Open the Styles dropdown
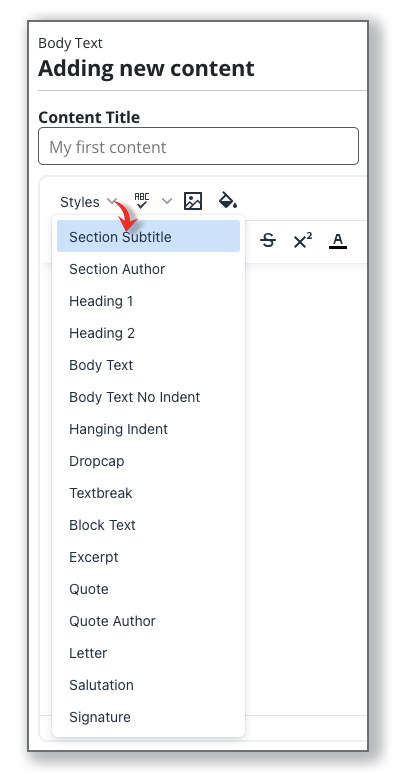This screenshot has width=396, height=774. click(x=88, y=201)
